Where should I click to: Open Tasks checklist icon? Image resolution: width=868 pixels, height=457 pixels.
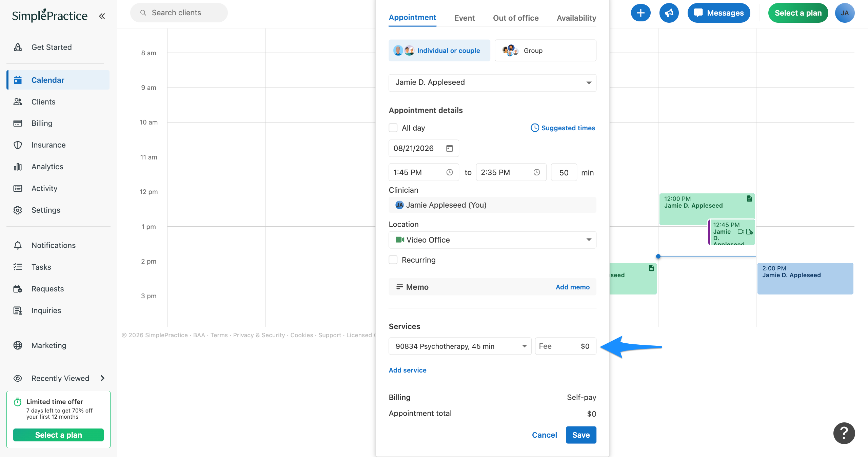[18, 267]
